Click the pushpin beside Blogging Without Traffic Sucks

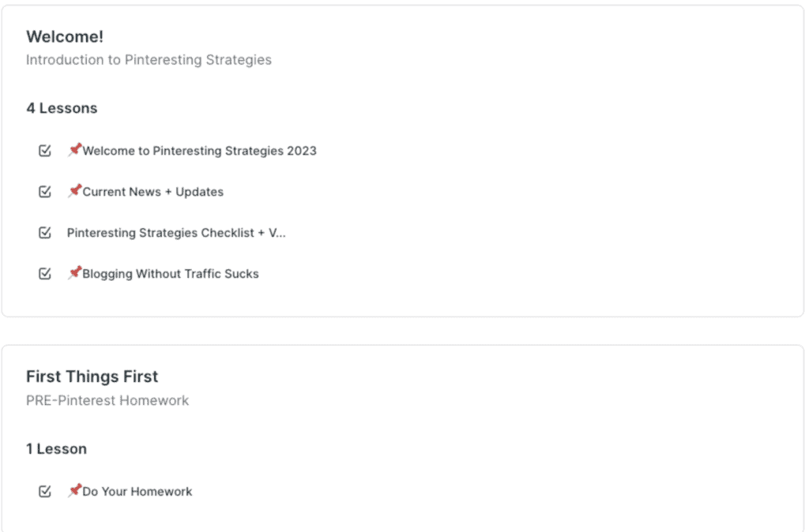pyautogui.click(x=74, y=273)
